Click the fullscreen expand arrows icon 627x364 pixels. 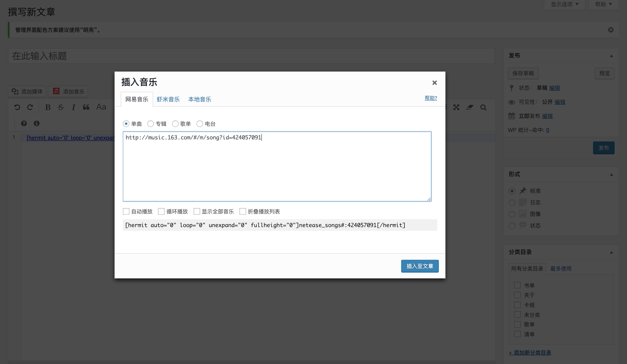[x=456, y=107]
